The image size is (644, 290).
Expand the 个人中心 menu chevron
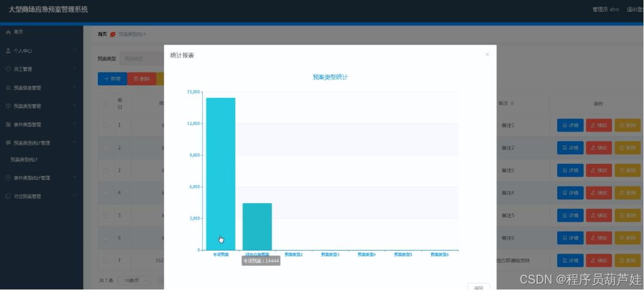click(75, 50)
